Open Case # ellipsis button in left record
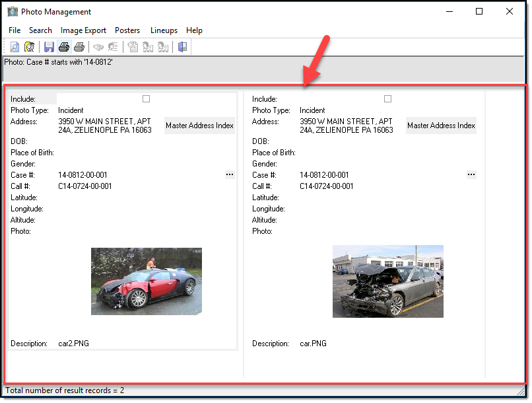The height and width of the screenshot is (403, 532). click(229, 174)
